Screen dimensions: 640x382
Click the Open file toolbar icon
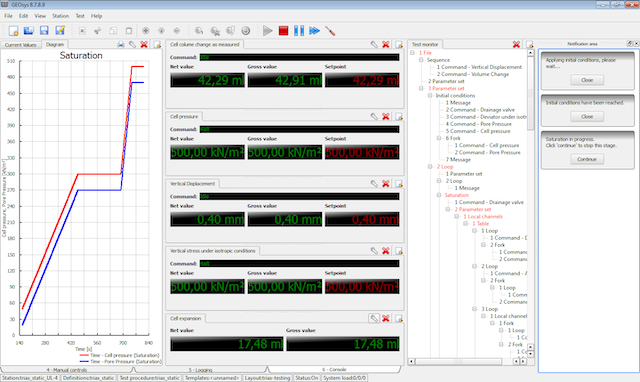pyautogui.click(x=29, y=31)
